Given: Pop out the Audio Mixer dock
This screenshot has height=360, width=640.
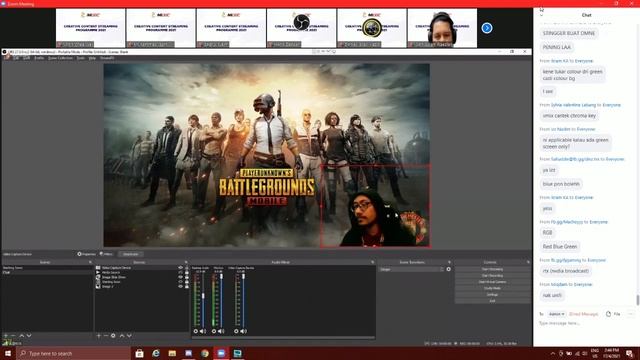Looking at the screenshot, I should click(x=372, y=262).
